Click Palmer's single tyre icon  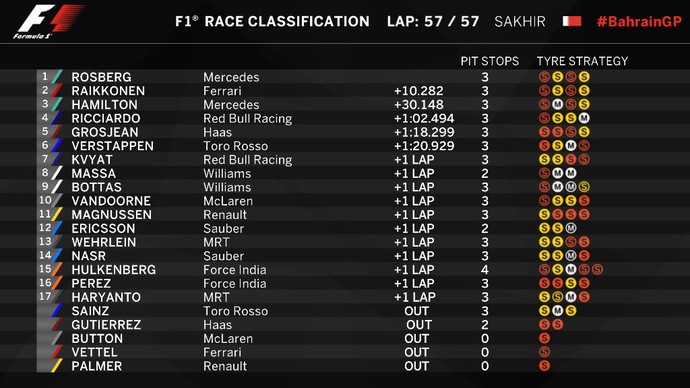[x=544, y=366]
